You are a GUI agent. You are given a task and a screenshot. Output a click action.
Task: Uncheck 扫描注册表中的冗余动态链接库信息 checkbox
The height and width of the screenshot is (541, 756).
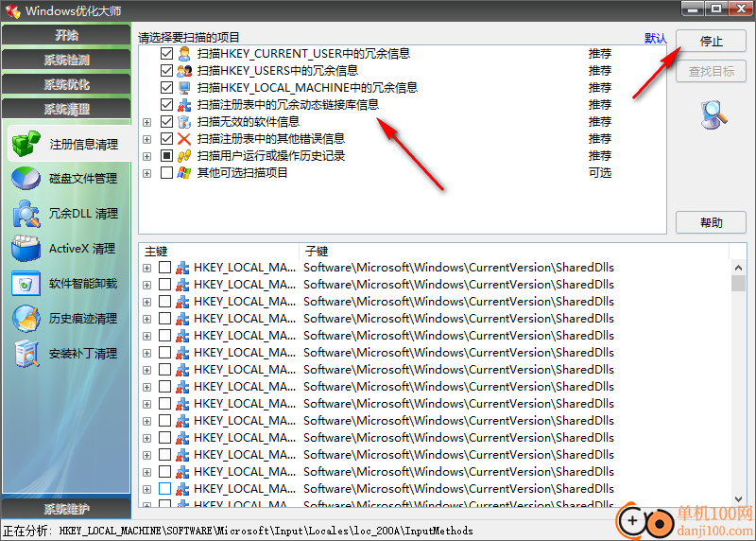(166, 105)
